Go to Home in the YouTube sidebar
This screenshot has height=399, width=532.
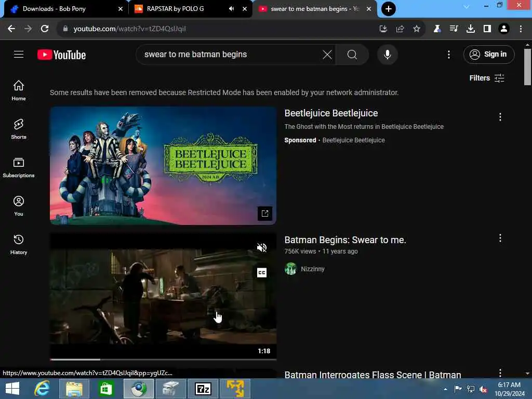(19, 90)
